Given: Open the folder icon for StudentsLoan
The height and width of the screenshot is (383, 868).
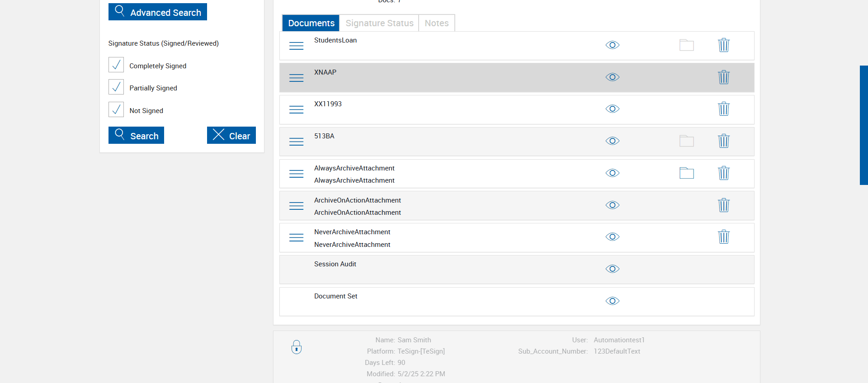Looking at the screenshot, I should pos(687,45).
